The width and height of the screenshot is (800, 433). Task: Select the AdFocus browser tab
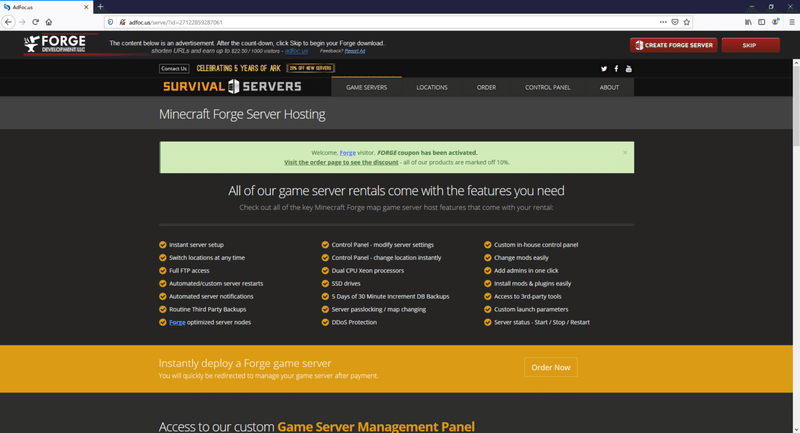pos(46,7)
